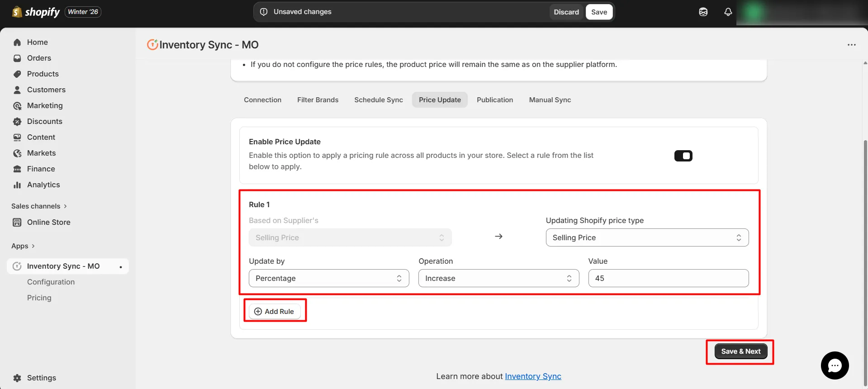
Task: Click the Winter '26 edition badge
Action: pos(83,12)
